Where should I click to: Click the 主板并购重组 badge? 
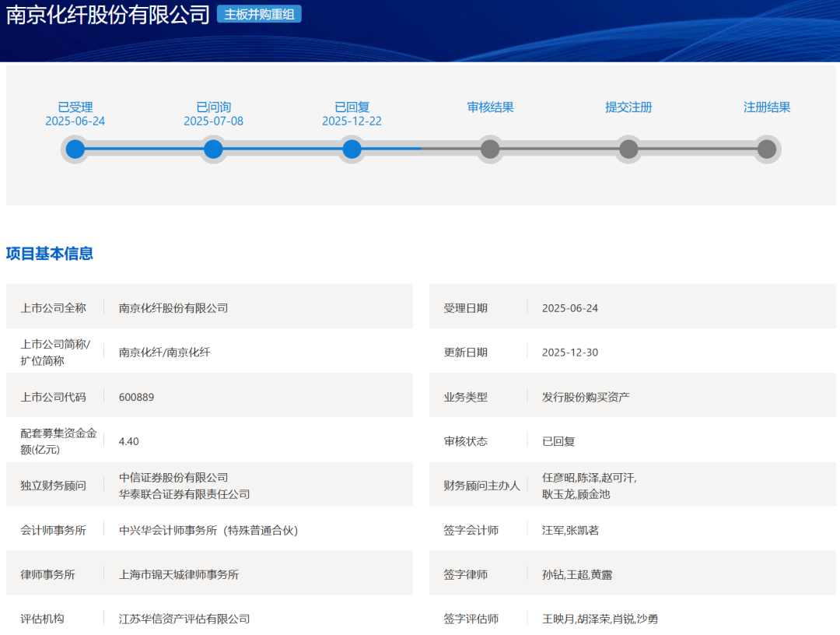pyautogui.click(x=259, y=14)
